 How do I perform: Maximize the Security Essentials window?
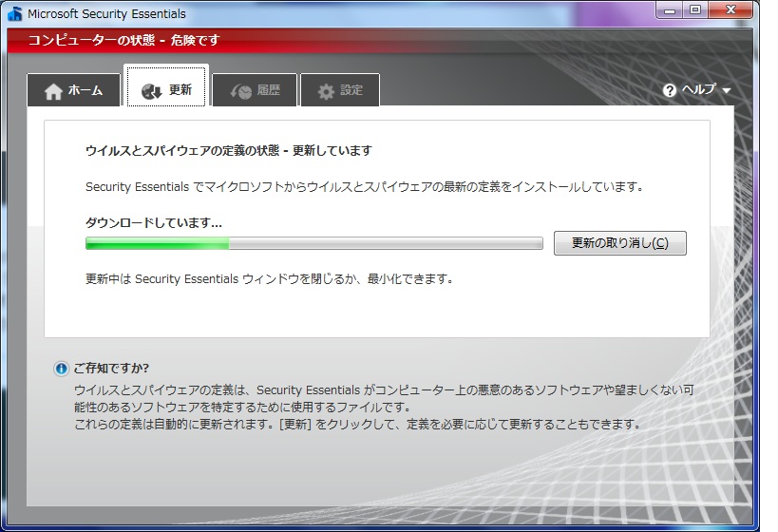coord(695,9)
